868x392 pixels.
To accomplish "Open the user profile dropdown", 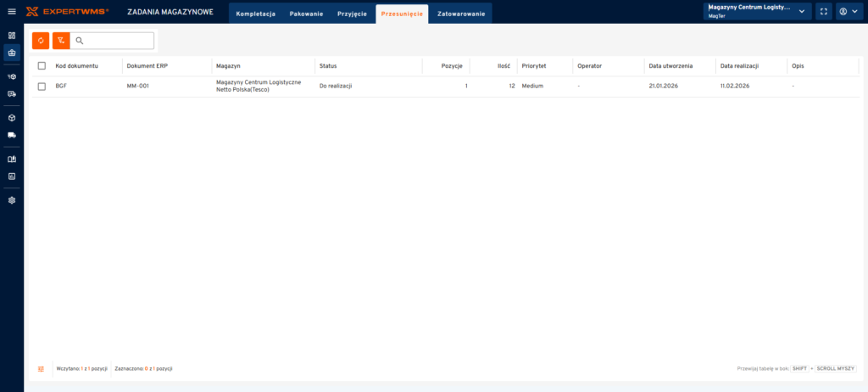I will click(848, 12).
